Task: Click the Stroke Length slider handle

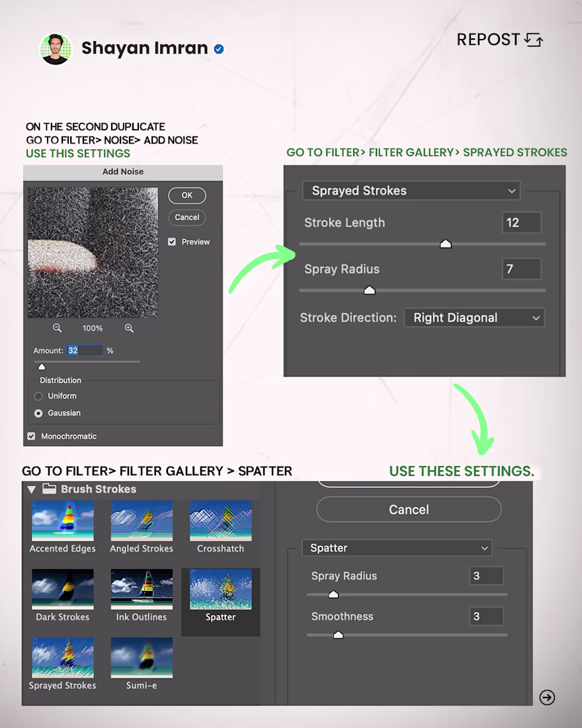Action: pyautogui.click(x=446, y=244)
